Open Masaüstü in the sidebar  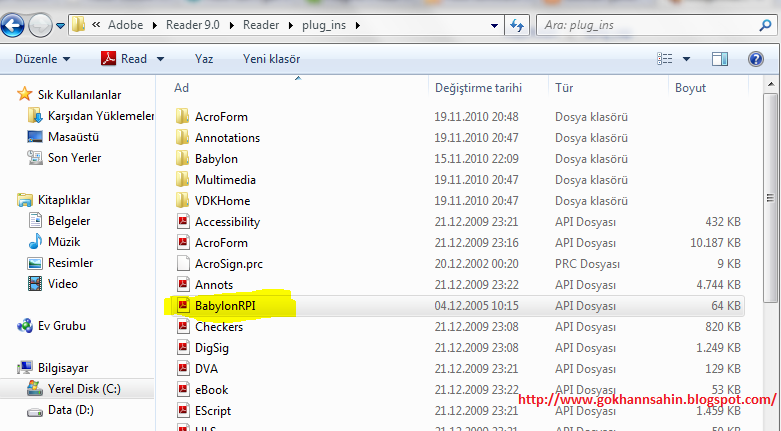63,137
